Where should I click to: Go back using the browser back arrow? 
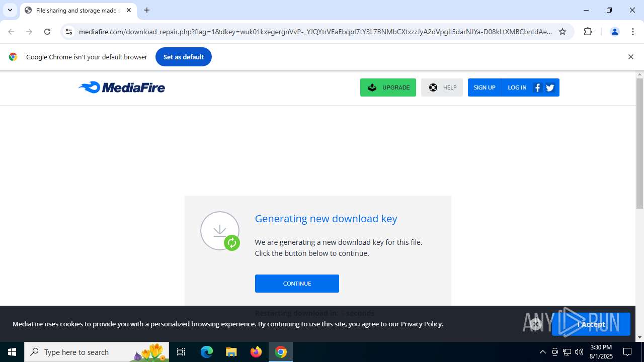[11, 32]
